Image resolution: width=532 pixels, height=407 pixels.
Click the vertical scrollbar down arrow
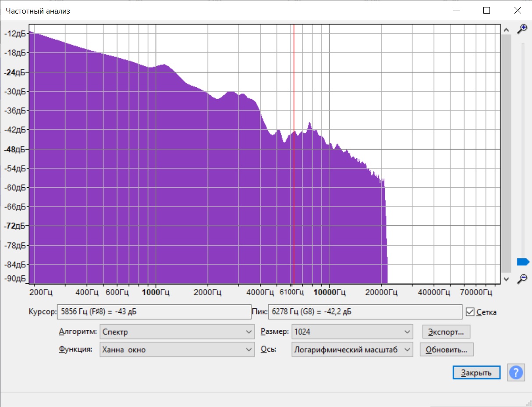[x=506, y=279]
